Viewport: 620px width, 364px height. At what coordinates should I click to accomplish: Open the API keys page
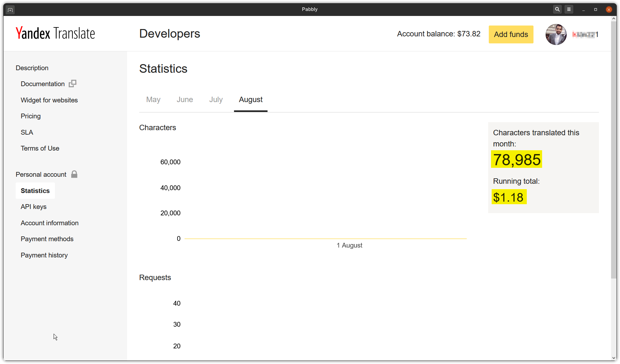point(34,207)
